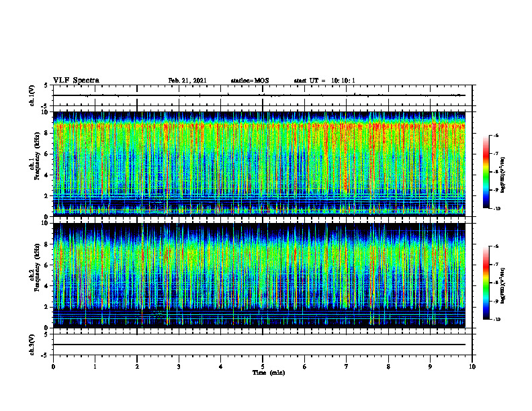Click the "-6" tick on ch.2 color bar
The image size is (532, 411).
pos(496,246)
